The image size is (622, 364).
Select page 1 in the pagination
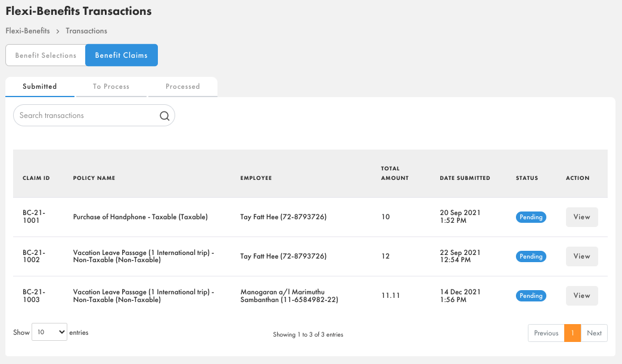573,333
